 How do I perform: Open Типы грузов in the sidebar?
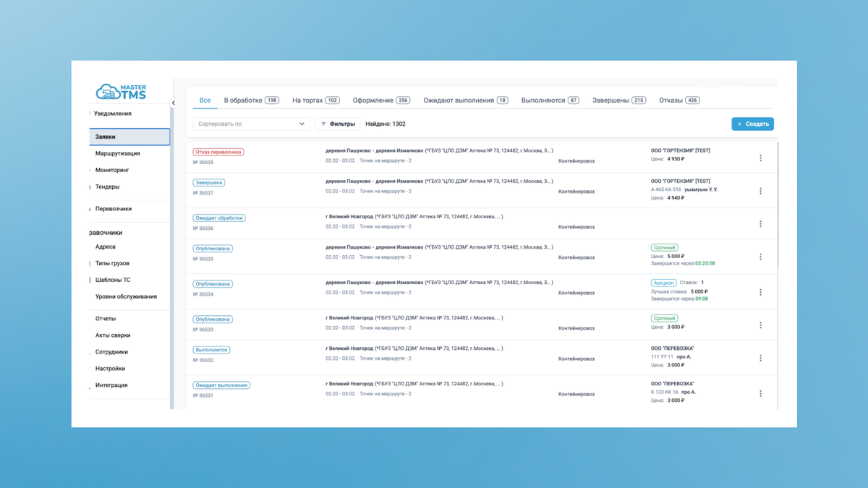click(x=112, y=263)
